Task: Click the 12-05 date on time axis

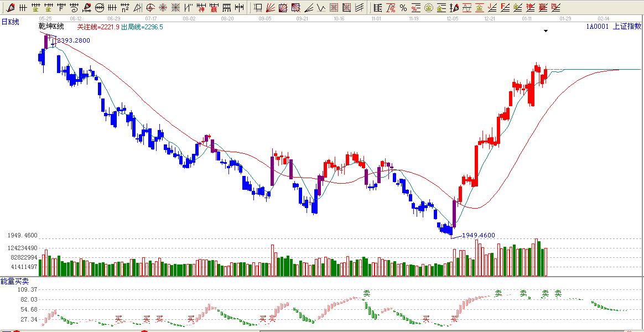Action: (x=452, y=18)
